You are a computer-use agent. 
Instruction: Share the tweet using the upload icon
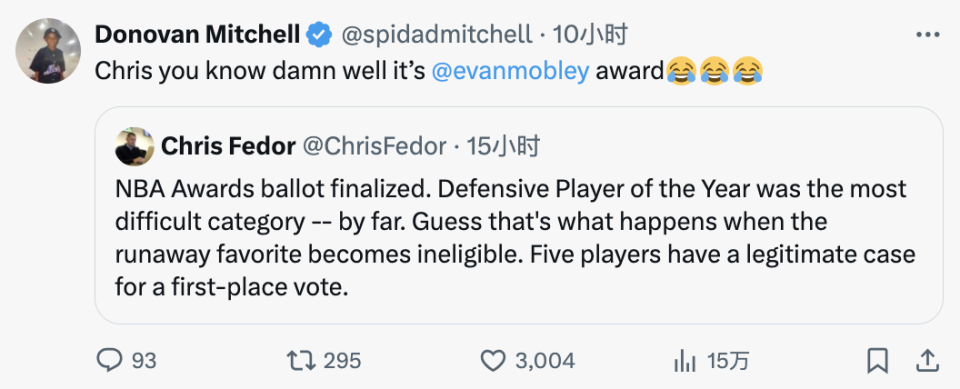[x=927, y=361]
